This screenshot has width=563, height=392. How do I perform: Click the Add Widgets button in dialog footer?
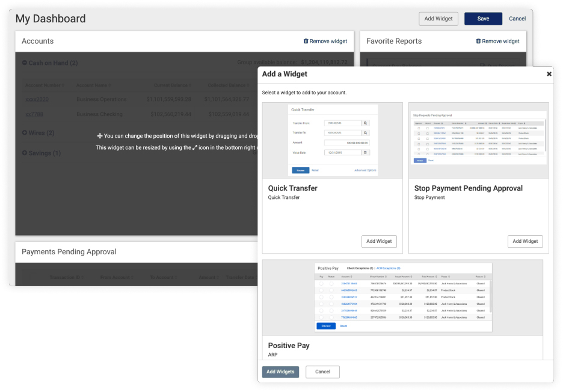click(x=280, y=372)
